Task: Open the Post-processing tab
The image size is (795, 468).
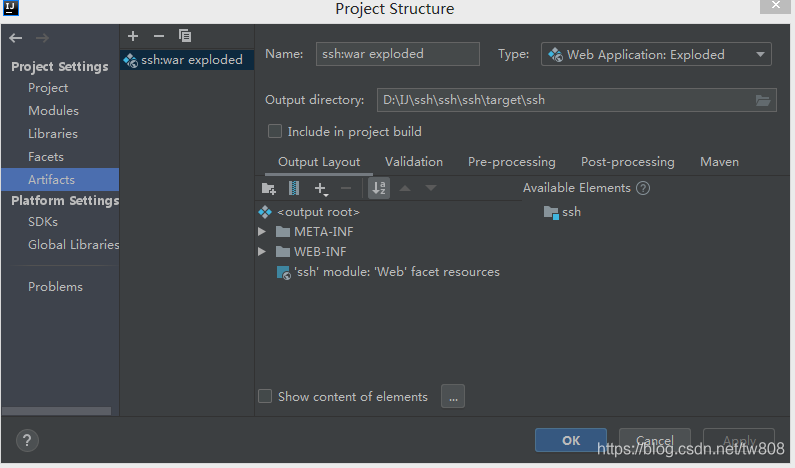Action: (x=628, y=162)
